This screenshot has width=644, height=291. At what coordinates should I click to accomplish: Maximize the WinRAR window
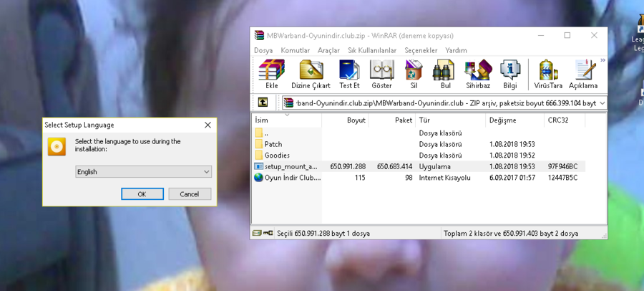click(x=567, y=35)
